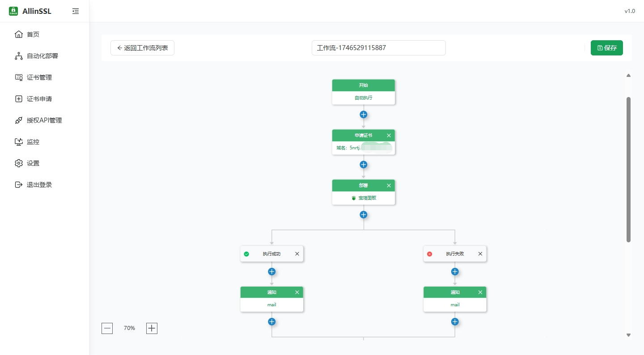Open the 自动化部署 menu item
The height and width of the screenshot is (355, 644).
pyautogui.click(x=42, y=56)
